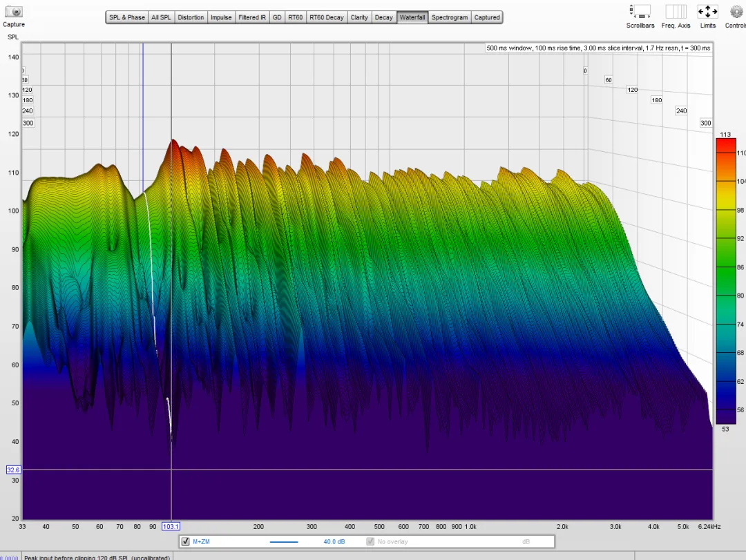Toggle the Scrollbars icon
This screenshot has height=560, width=746.
640,12
